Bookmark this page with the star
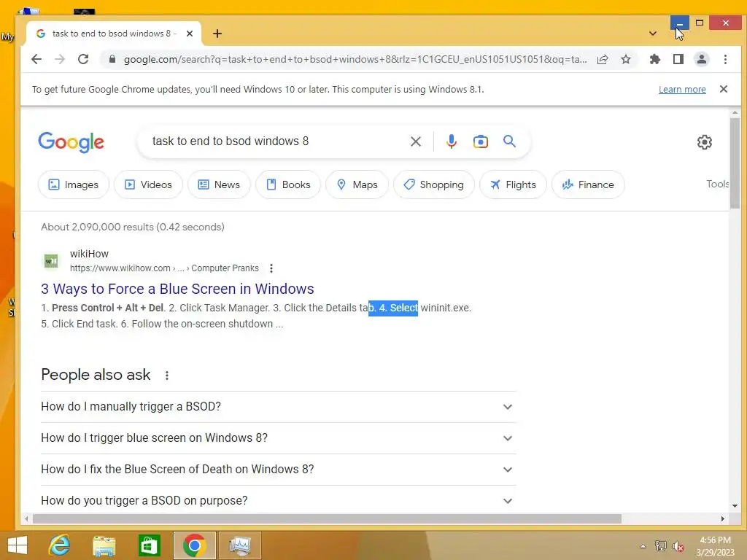 click(626, 59)
